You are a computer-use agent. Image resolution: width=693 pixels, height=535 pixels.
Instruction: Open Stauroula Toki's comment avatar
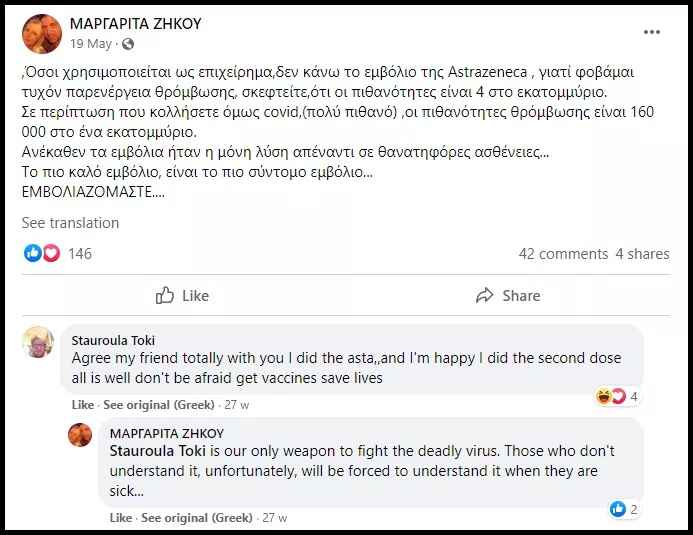(x=38, y=342)
